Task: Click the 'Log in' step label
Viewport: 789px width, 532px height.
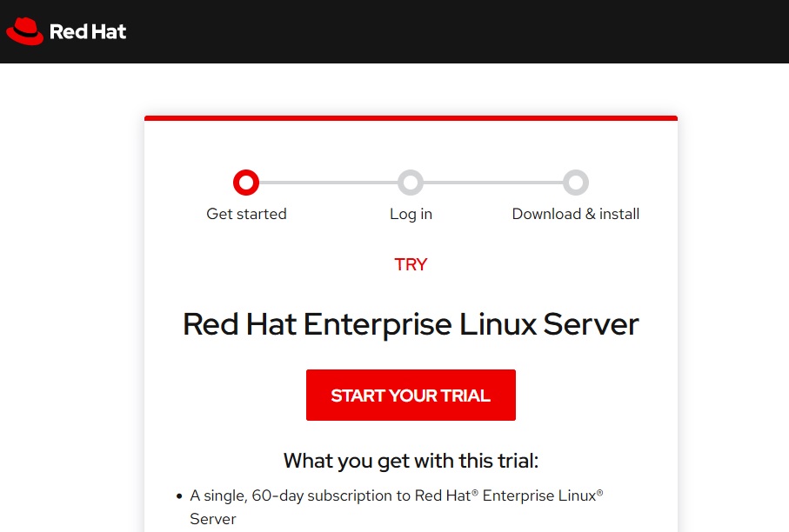Action: tap(411, 214)
